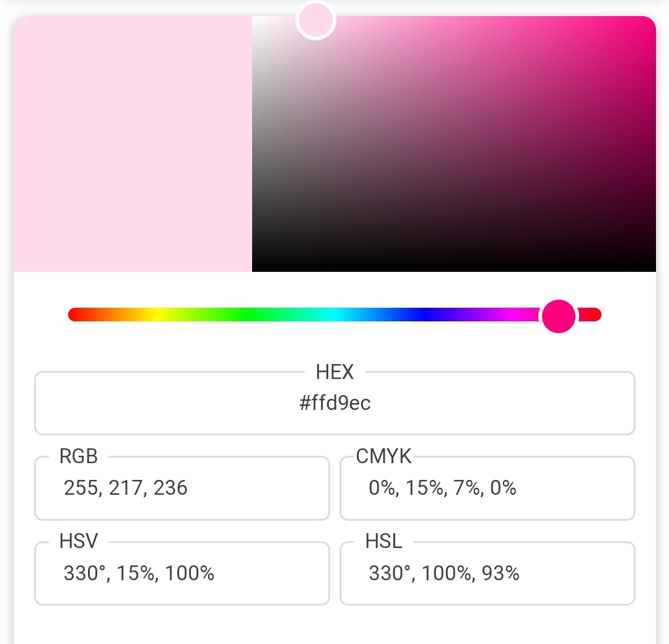Select the CMYK value input field

pos(487,489)
